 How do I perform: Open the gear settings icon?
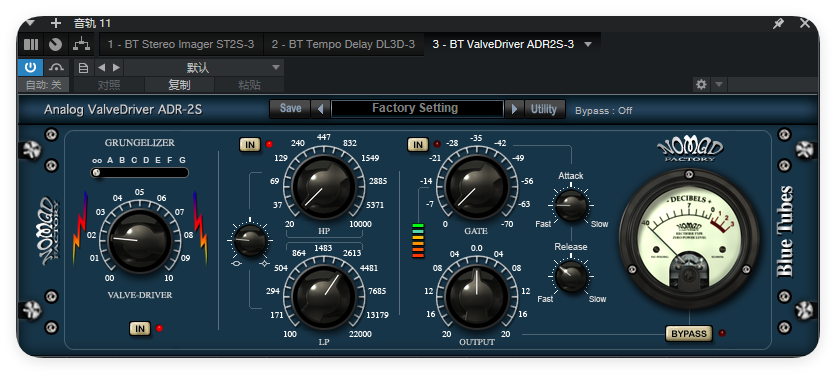pos(701,84)
